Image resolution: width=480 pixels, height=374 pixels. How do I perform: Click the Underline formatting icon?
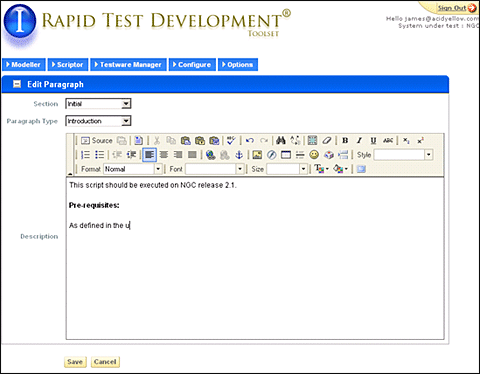(373, 141)
